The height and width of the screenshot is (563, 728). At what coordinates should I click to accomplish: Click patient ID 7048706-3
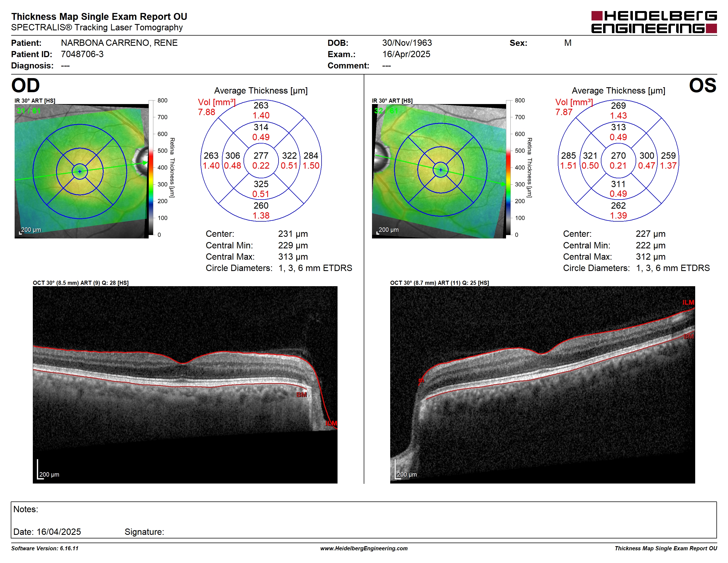(x=82, y=54)
